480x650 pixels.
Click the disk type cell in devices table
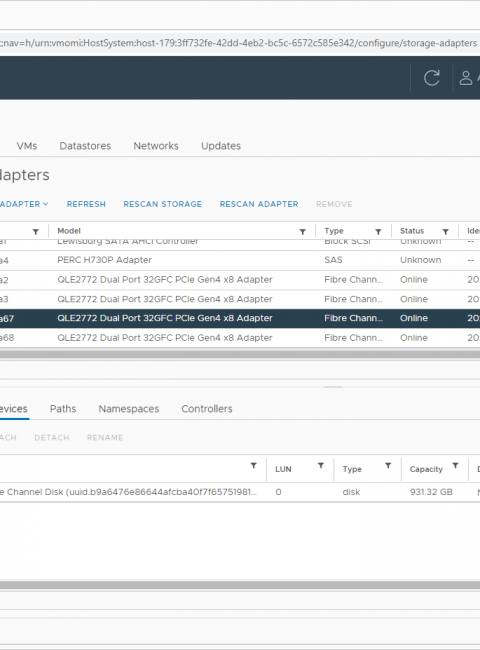pyautogui.click(x=351, y=492)
